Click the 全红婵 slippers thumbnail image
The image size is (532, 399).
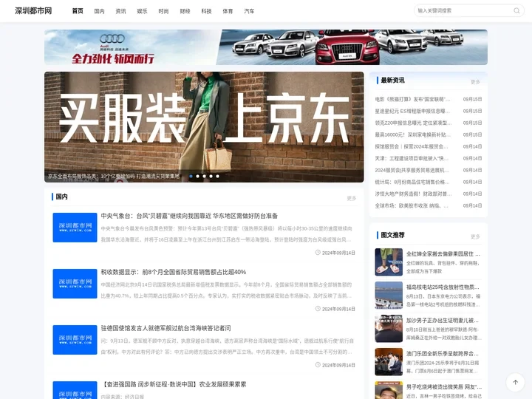[389, 262]
